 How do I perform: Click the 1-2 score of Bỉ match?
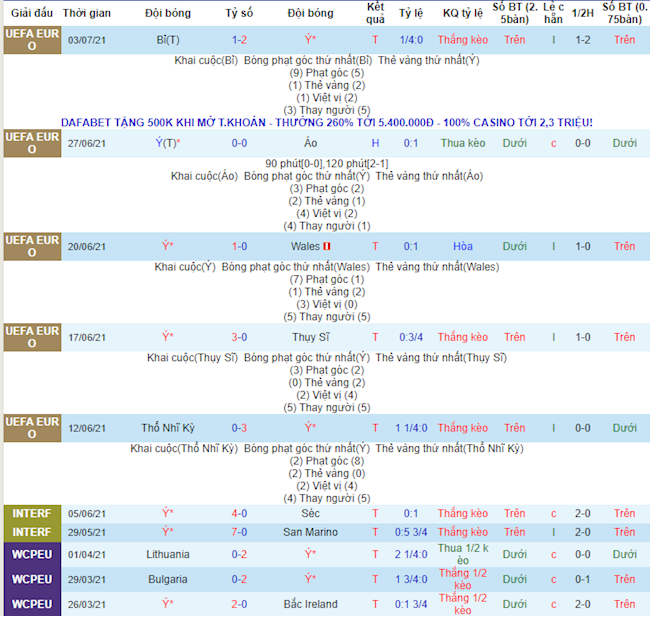click(x=239, y=40)
